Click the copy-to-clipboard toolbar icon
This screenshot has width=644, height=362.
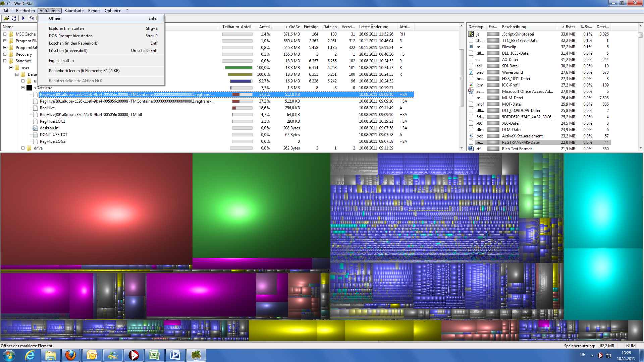point(31,18)
